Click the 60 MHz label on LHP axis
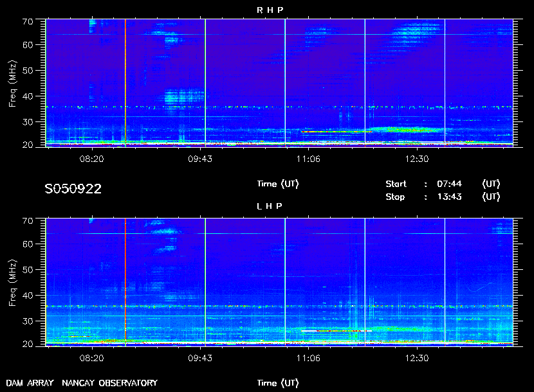Screen dimensions: 534x392 [x=28, y=244]
